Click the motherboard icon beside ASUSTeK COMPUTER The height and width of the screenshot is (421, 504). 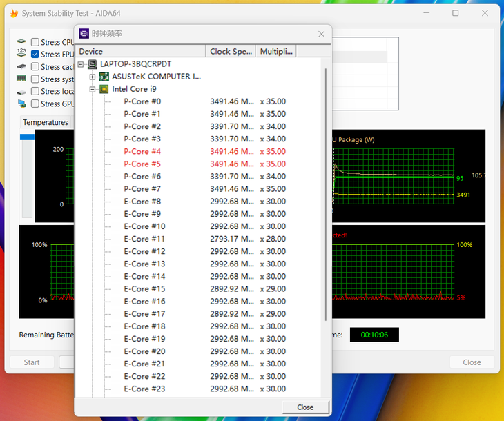[x=104, y=77]
